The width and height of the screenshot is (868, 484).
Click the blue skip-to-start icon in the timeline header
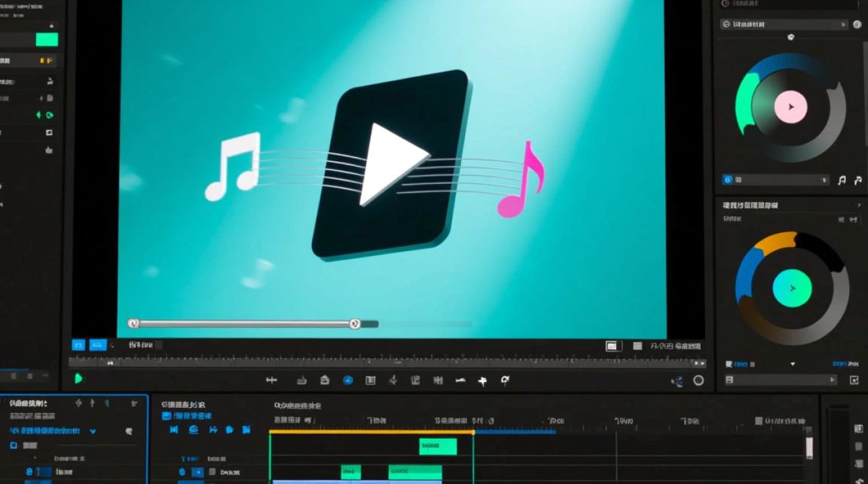click(174, 430)
